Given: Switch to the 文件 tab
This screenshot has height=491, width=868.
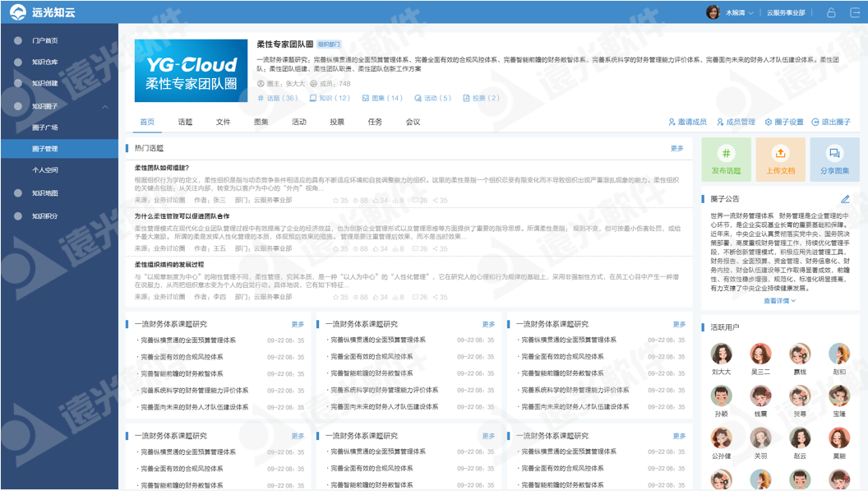Looking at the screenshot, I should click(x=223, y=123).
